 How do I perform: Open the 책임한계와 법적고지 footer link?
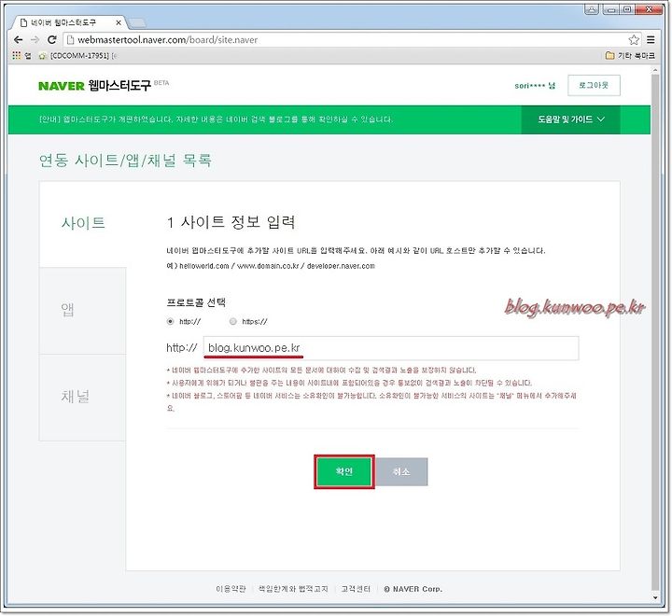pyautogui.click(x=293, y=589)
